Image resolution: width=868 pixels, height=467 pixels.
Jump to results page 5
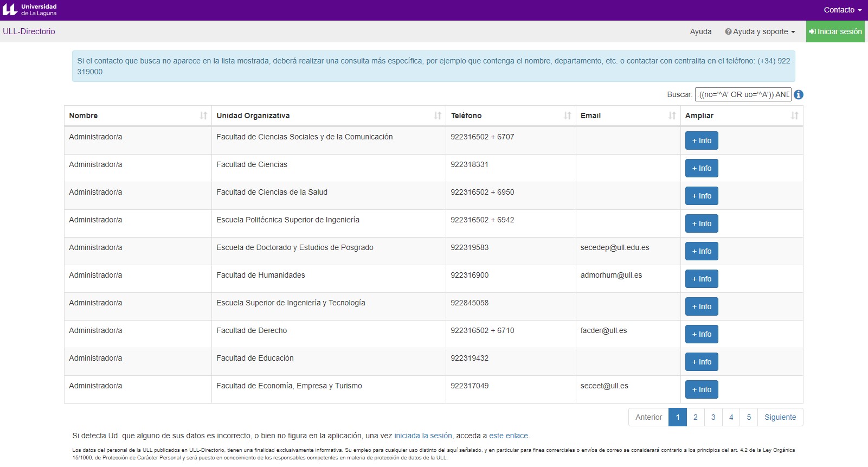(749, 417)
